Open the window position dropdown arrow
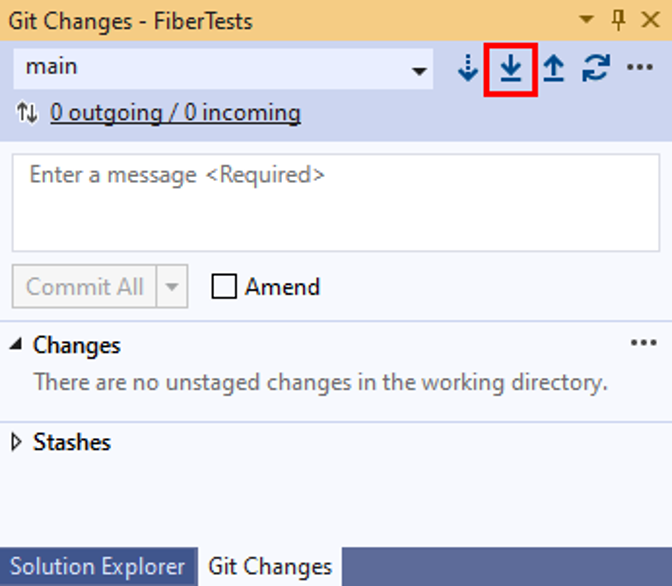Image resolution: width=672 pixels, height=586 pixels. (587, 19)
